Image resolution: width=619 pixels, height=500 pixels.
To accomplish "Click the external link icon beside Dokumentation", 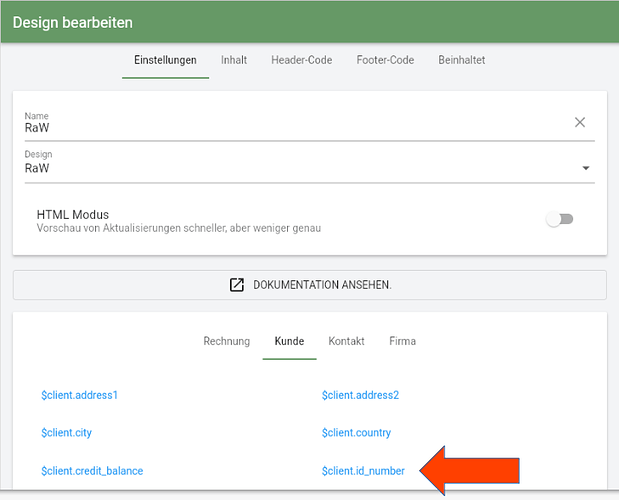I will (236, 285).
